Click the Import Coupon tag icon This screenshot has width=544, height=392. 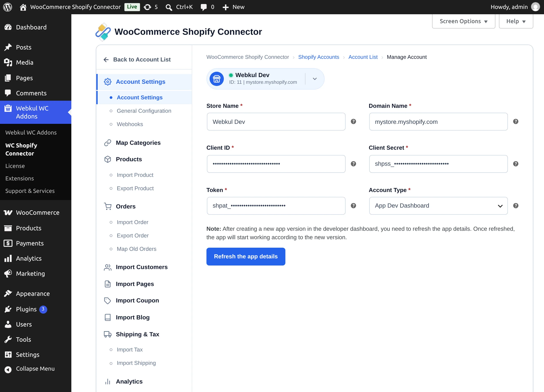[x=108, y=300]
